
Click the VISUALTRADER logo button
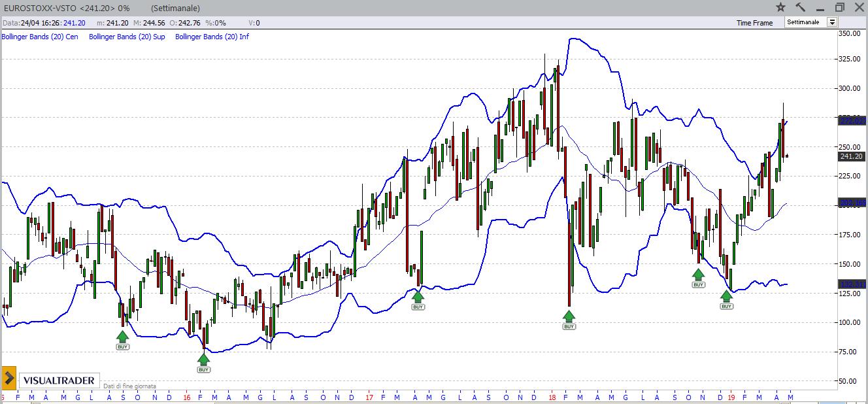click(58, 380)
